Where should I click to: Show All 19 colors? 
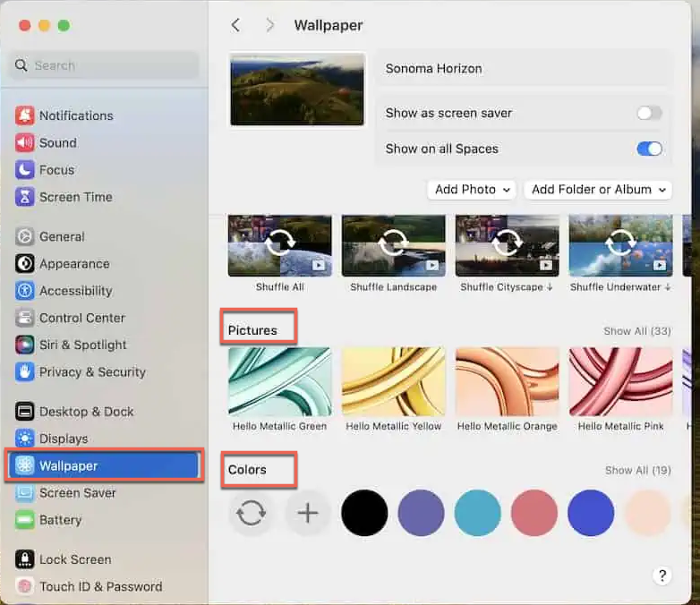(x=638, y=470)
